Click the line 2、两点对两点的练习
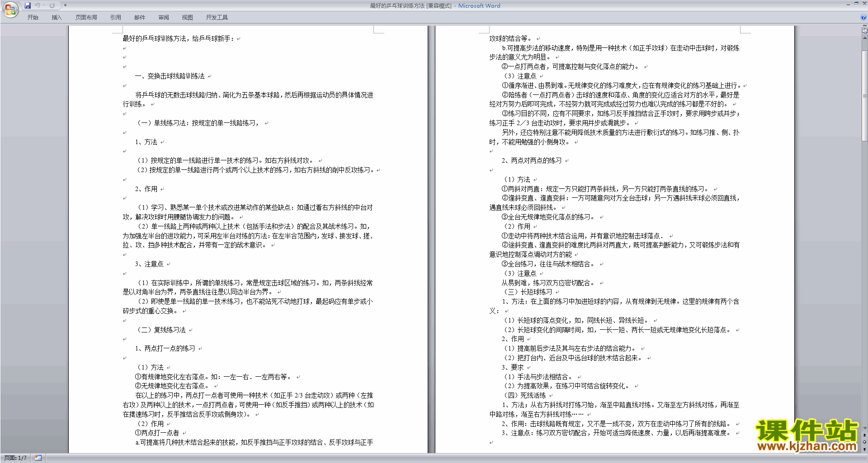868x463 pixels. click(x=532, y=160)
